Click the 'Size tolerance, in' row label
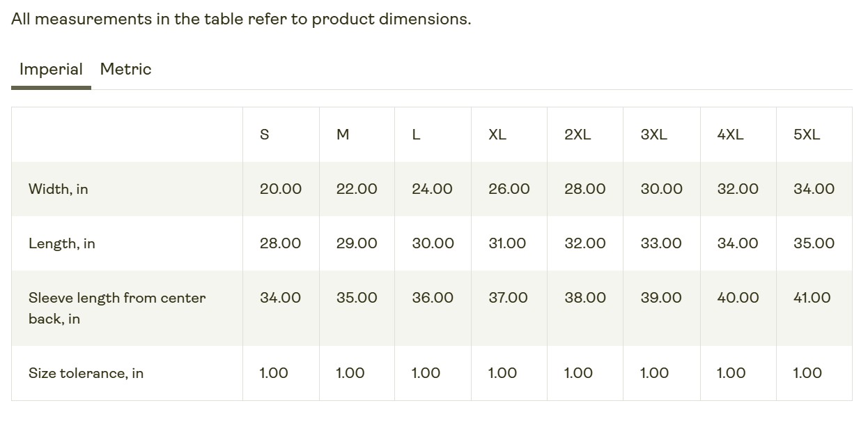The width and height of the screenshot is (868, 424). [x=86, y=373]
